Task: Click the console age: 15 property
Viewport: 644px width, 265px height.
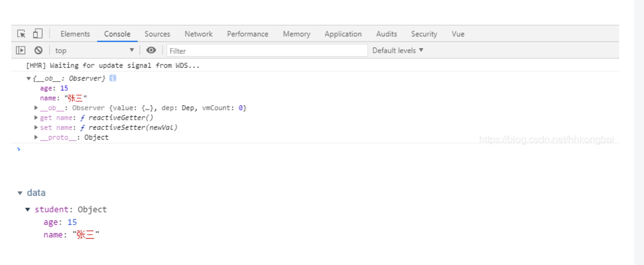Action: tap(54, 88)
